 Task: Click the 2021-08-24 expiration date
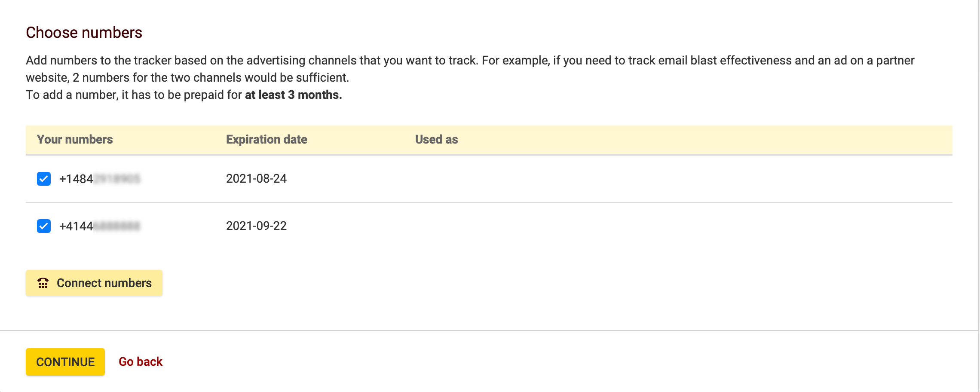click(256, 179)
